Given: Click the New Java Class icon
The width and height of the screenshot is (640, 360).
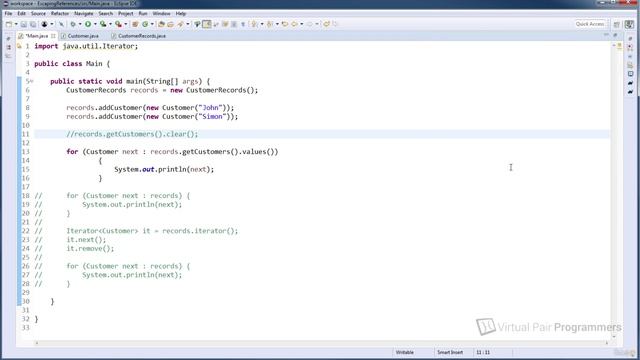Looking at the screenshot, I should pyautogui.click(x=145, y=24).
